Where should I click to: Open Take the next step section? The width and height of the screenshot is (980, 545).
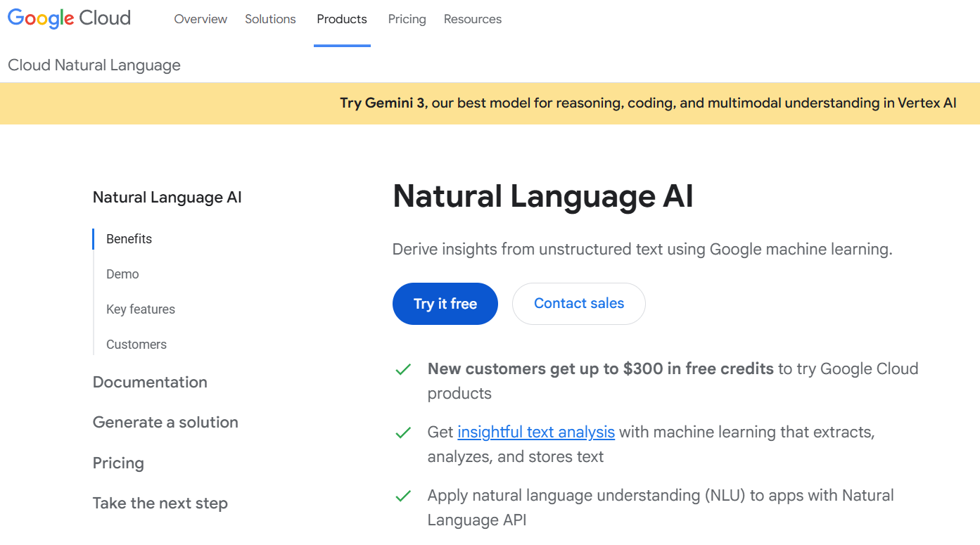[160, 503]
